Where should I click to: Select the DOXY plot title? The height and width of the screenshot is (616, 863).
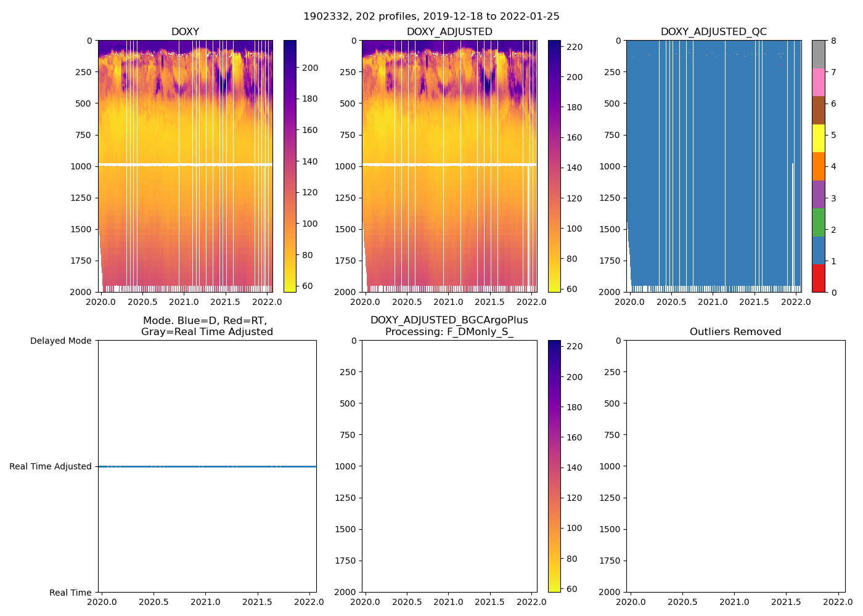tap(185, 32)
